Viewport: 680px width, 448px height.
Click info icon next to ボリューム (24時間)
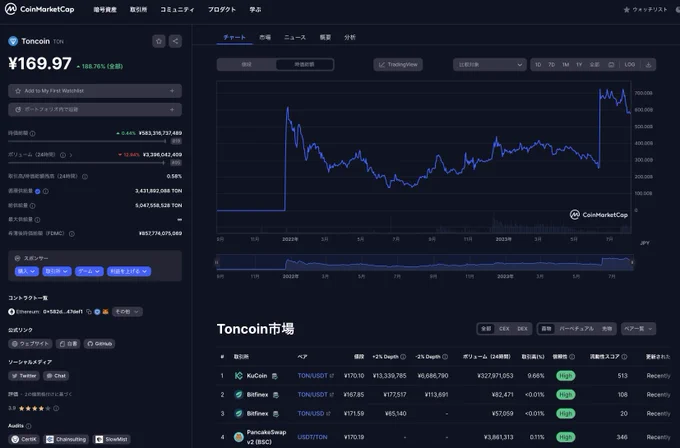(63, 155)
